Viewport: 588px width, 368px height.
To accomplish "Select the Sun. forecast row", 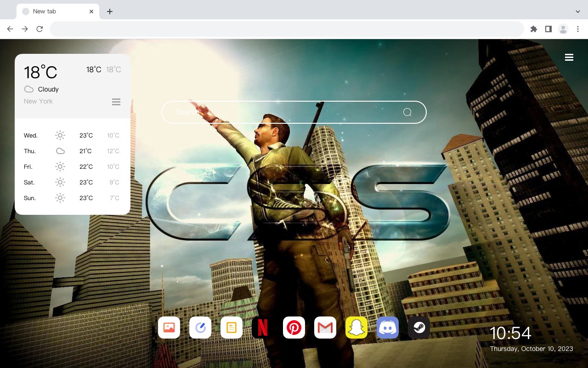I will pyautogui.click(x=72, y=198).
